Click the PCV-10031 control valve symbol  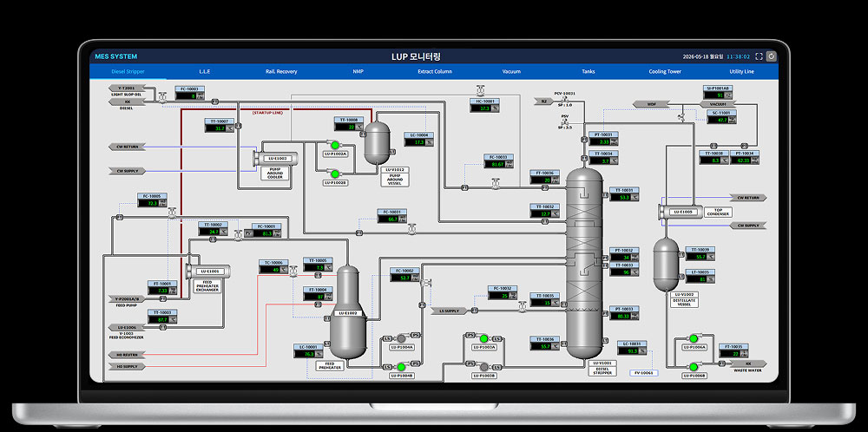[565, 100]
